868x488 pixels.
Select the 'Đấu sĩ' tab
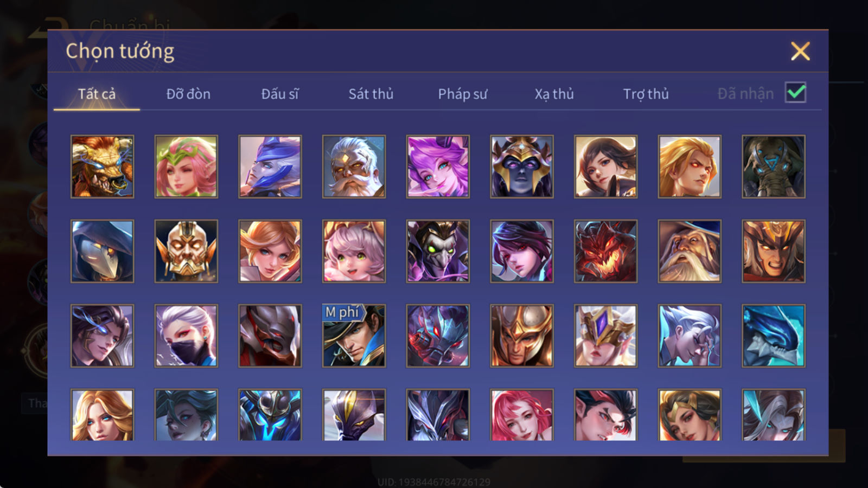(280, 94)
